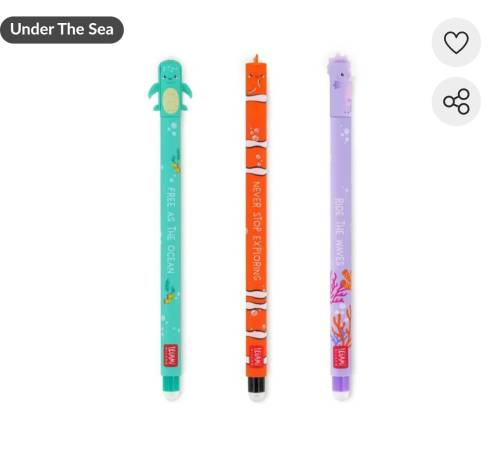Click the teal pen's eraser tip
Image resolution: width=502 pixels, height=460 pixels.
tap(172, 395)
